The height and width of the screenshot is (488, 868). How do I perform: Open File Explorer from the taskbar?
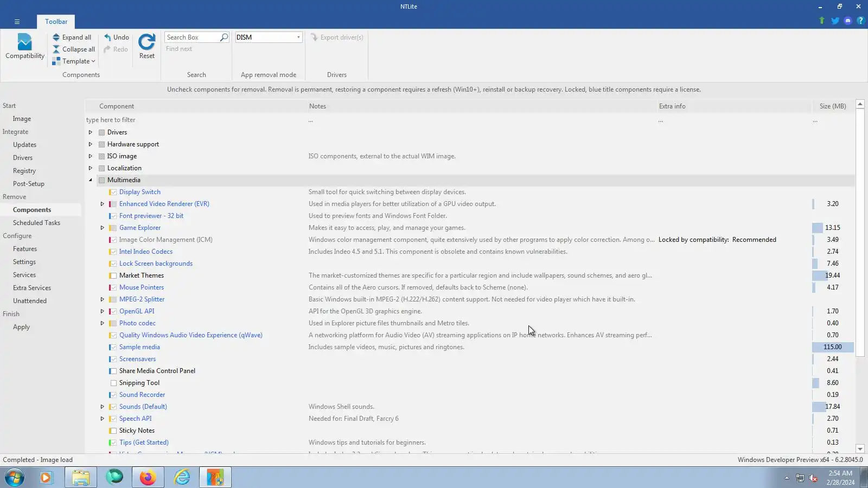[x=81, y=478]
